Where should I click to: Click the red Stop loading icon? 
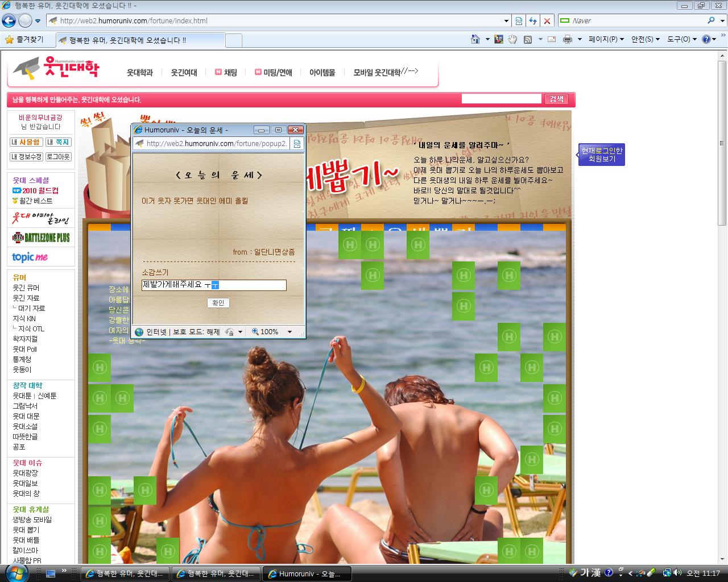[547, 20]
